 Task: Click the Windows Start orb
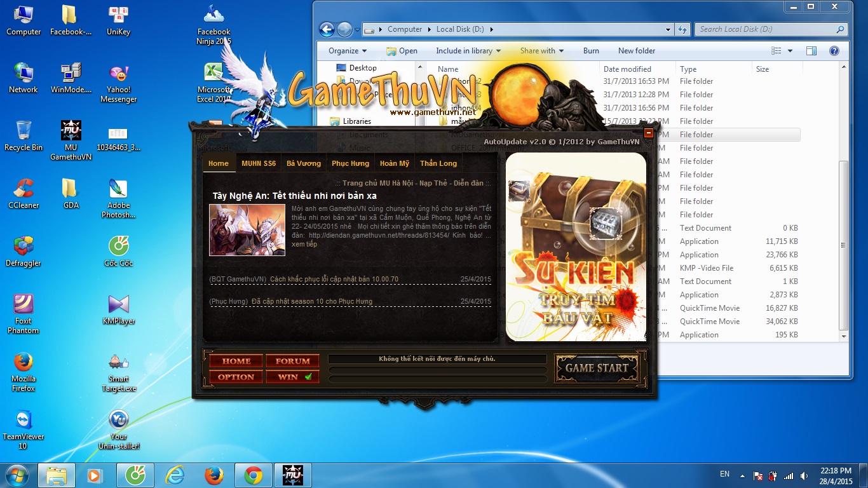point(17,475)
